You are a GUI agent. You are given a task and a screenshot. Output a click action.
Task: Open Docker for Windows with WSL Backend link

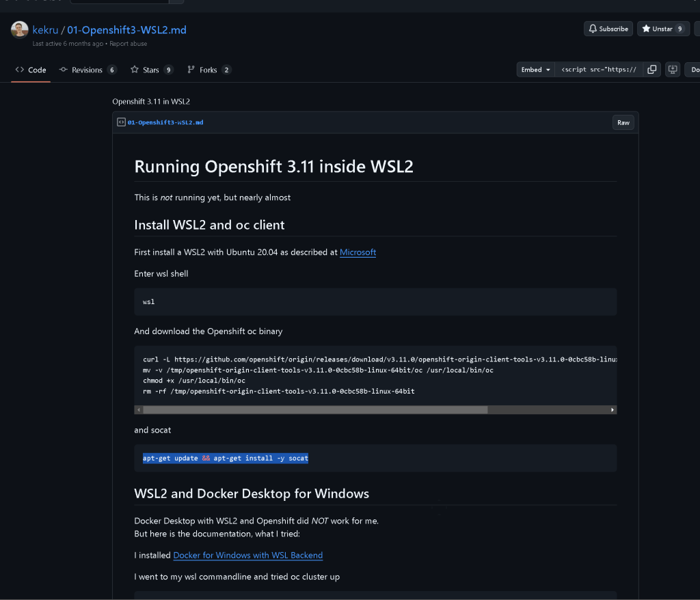point(247,556)
